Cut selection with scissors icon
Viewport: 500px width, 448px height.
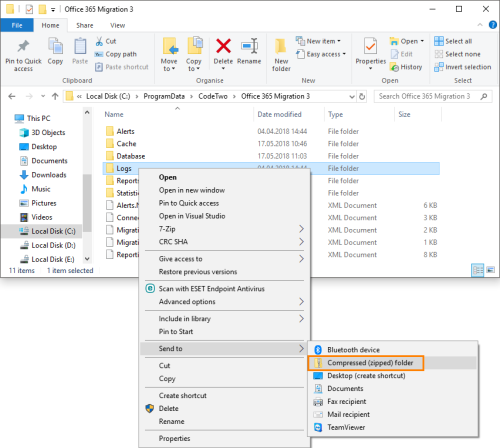(x=106, y=41)
